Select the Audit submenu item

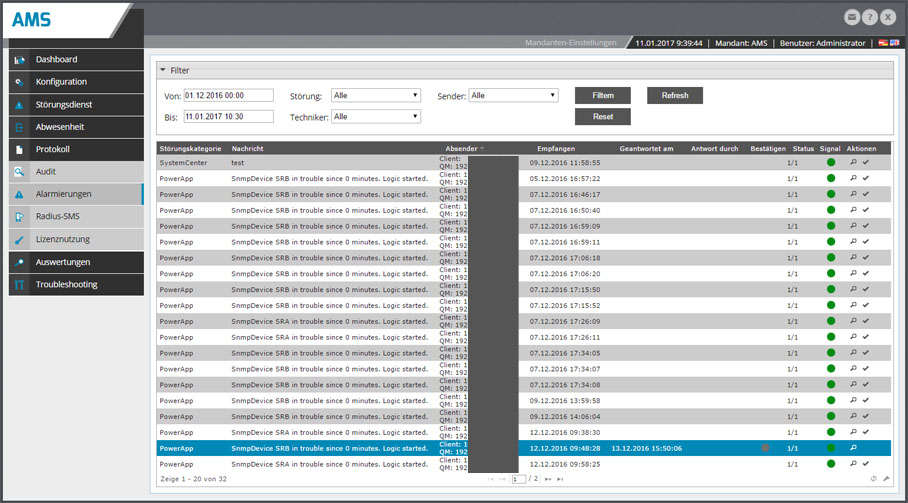pyautogui.click(x=76, y=172)
